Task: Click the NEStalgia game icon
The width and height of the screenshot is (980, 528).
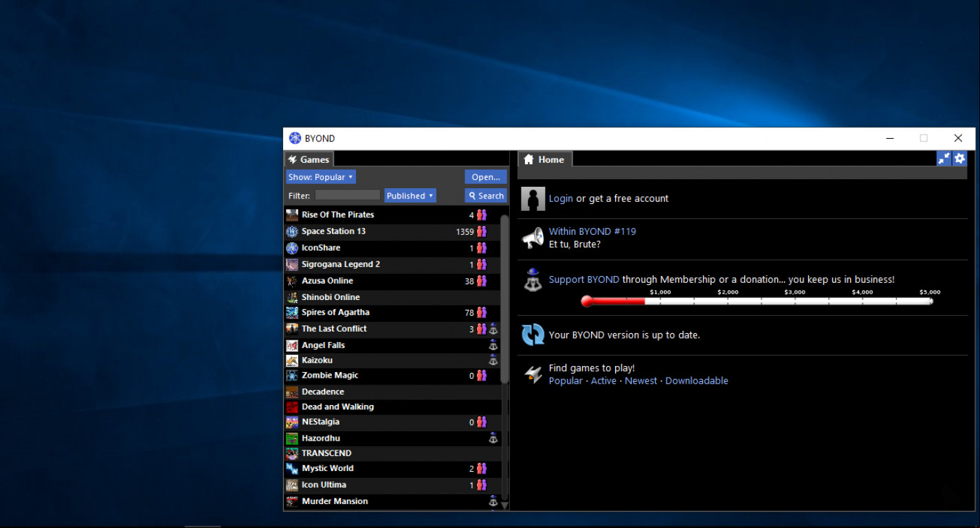Action: tap(292, 422)
